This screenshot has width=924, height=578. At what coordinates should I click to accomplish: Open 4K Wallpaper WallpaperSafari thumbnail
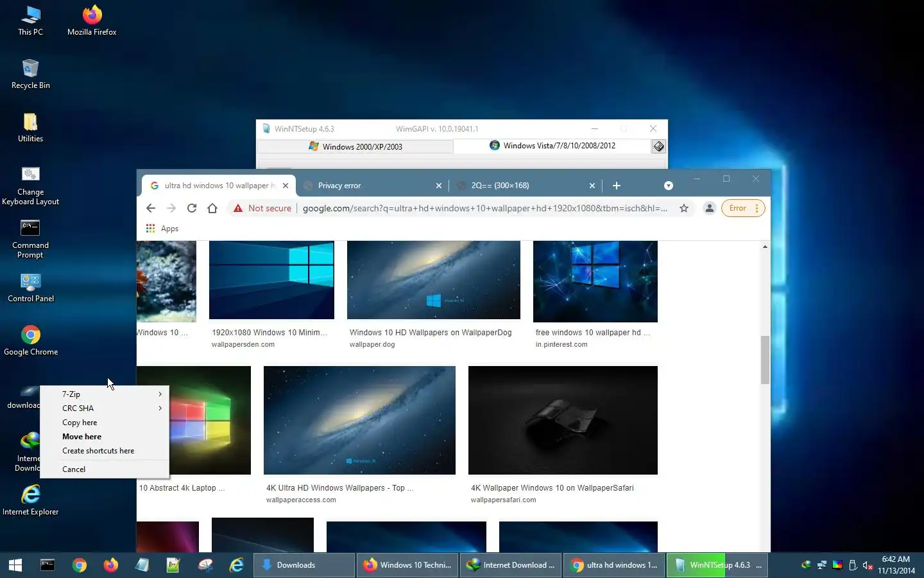563,420
